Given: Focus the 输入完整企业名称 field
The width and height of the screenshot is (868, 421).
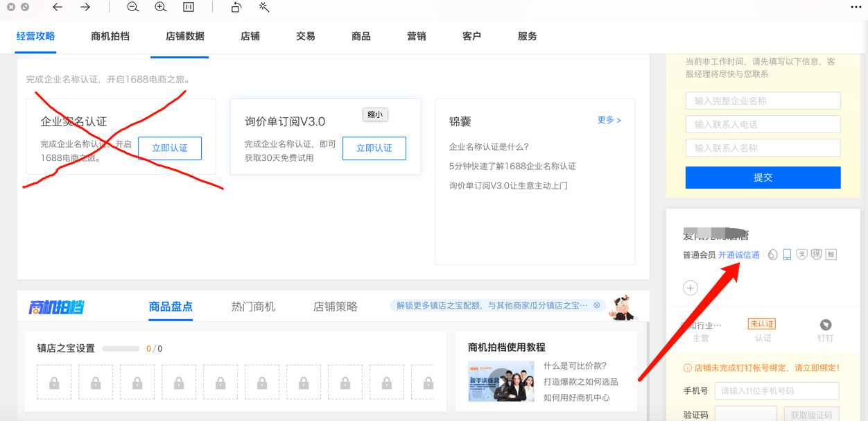Looking at the screenshot, I should point(763,101).
